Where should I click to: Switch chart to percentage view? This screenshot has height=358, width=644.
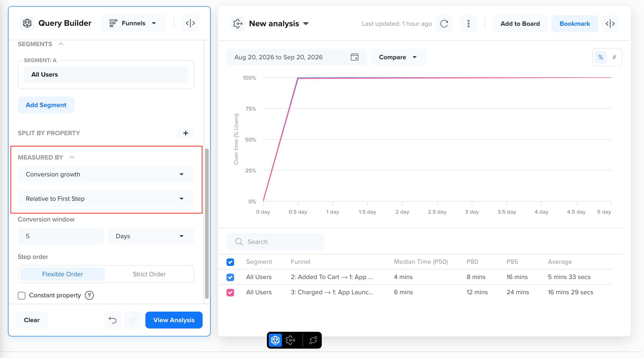(601, 57)
